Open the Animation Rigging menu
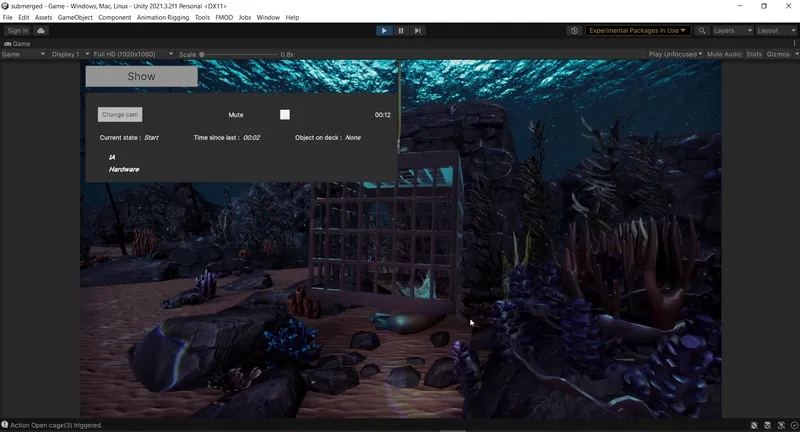The image size is (800, 432). [x=163, y=17]
